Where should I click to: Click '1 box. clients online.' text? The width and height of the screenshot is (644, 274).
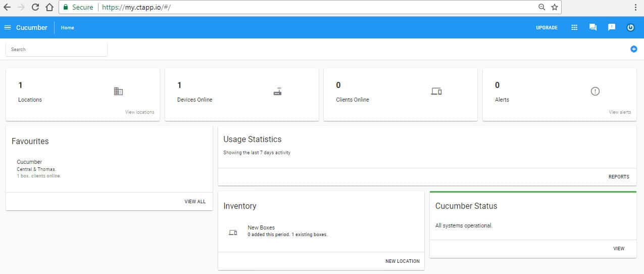point(38,176)
